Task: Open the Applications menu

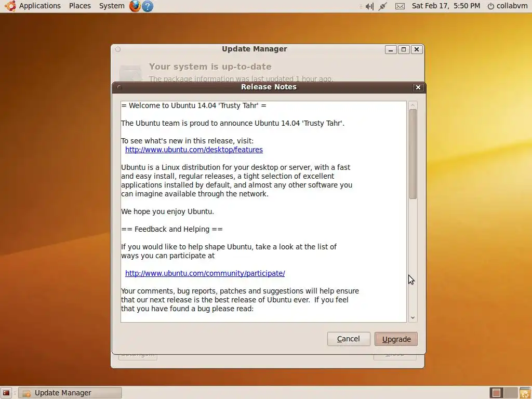Action: (x=39, y=6)
